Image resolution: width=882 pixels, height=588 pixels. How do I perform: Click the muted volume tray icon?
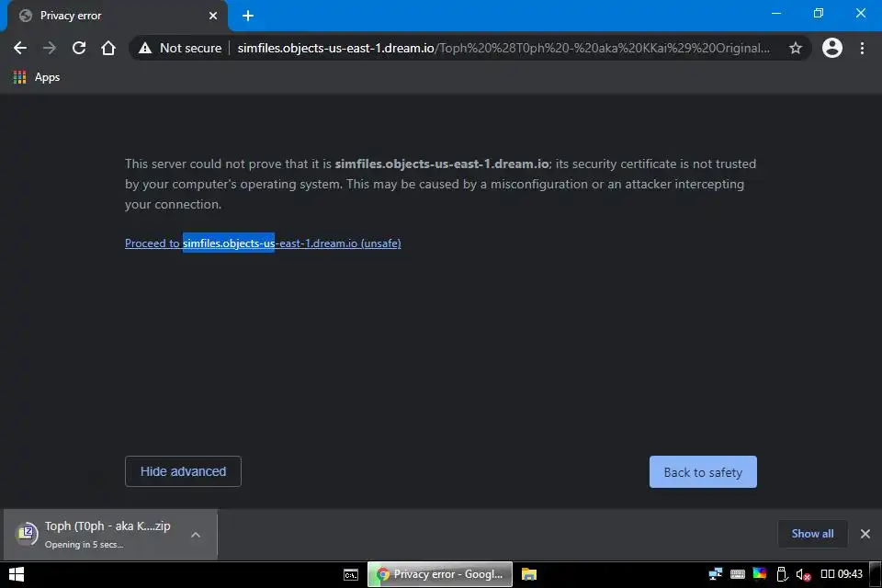[803, 574]
